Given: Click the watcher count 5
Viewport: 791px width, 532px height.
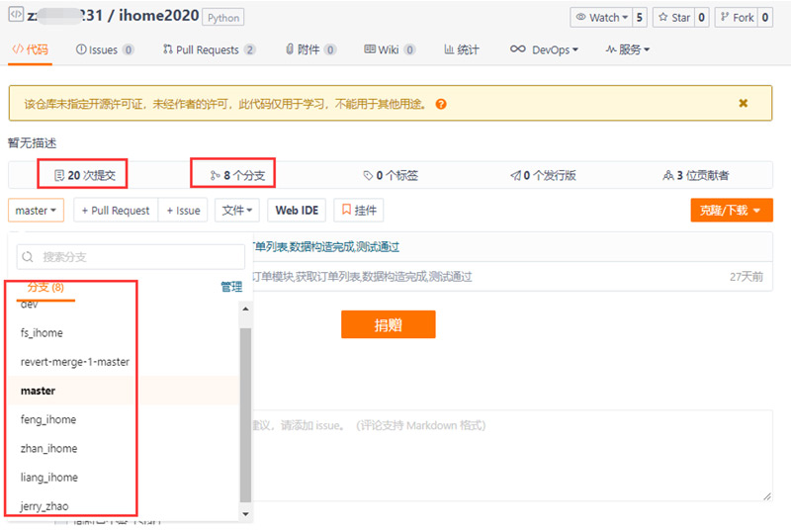Looking at the screenshot, I should (640, 18).
